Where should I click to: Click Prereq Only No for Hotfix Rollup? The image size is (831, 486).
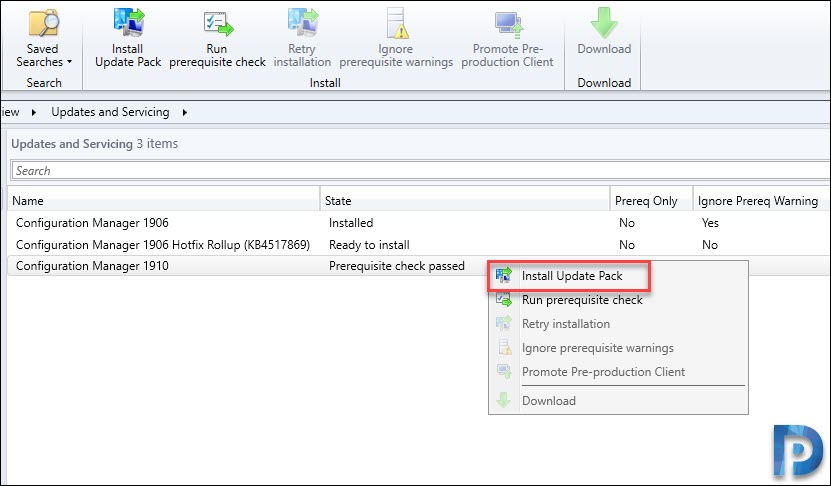click(x=626, y=245)
